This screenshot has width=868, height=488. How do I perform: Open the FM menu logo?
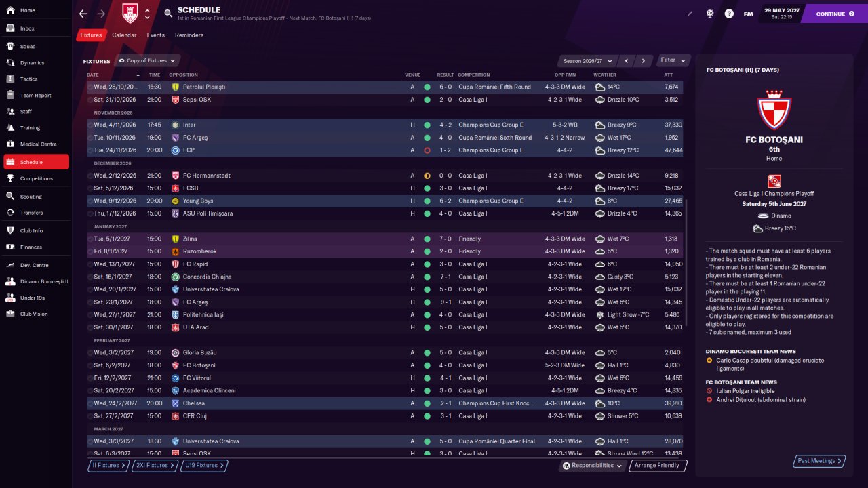pos(748,14)
